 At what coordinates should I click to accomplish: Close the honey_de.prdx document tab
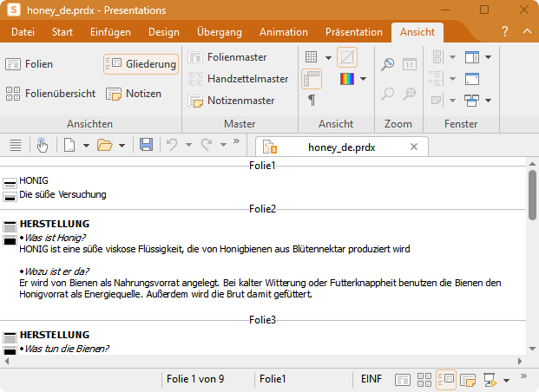(x=414, y=147)
